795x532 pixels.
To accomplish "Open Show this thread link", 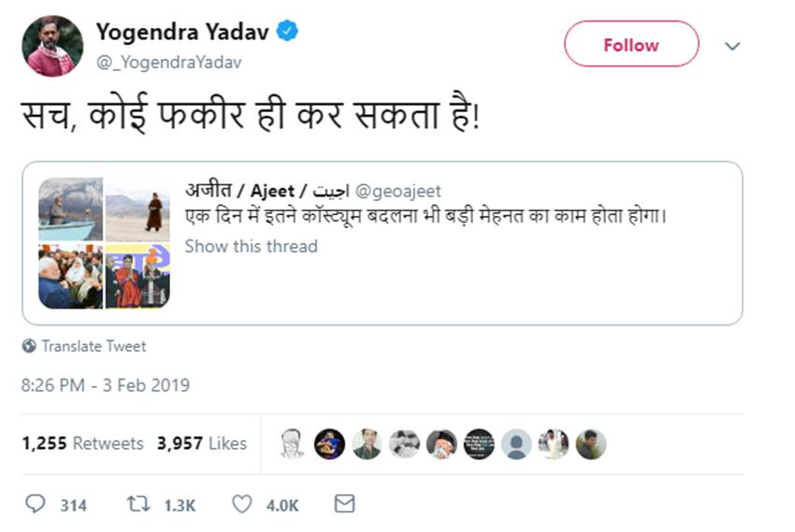I will 251,246.
